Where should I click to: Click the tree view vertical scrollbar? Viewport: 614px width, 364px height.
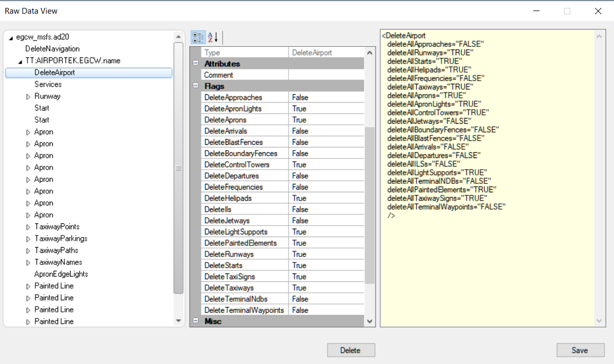[x=178, y=169]
